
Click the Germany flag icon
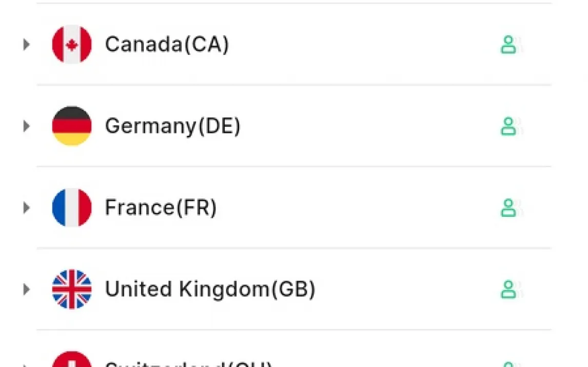point(72,126)
